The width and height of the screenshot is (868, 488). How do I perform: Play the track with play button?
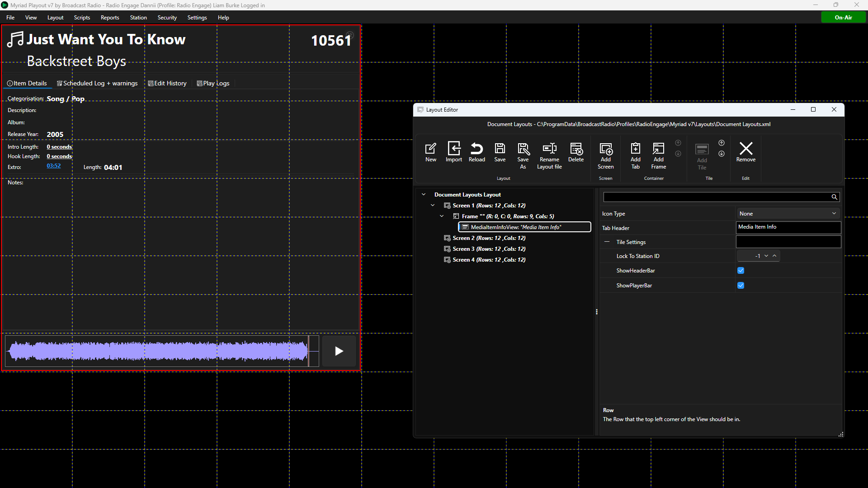coord(339,351)
